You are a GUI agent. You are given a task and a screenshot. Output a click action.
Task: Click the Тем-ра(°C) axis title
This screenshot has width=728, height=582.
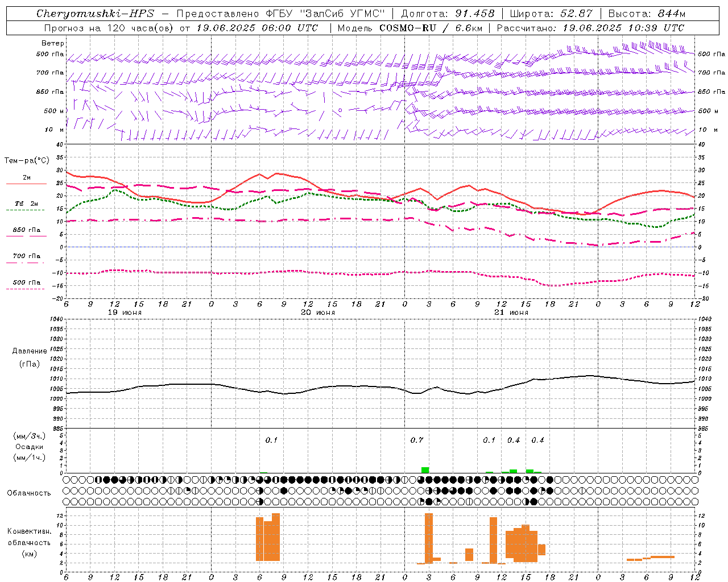pyautogui.click(x=27, y=161)
